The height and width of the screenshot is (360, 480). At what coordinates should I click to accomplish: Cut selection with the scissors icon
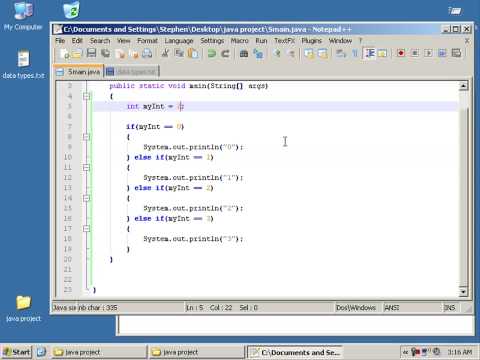165,53
